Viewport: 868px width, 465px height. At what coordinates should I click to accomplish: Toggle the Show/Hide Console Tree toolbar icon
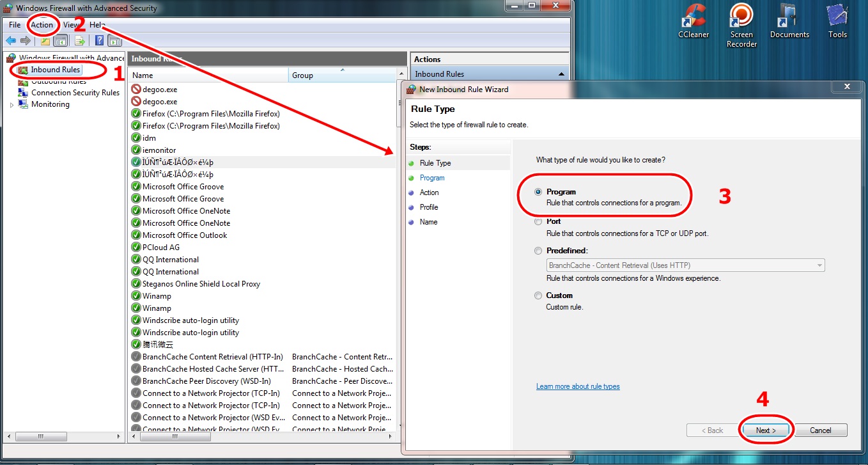[x=60, y=41]
